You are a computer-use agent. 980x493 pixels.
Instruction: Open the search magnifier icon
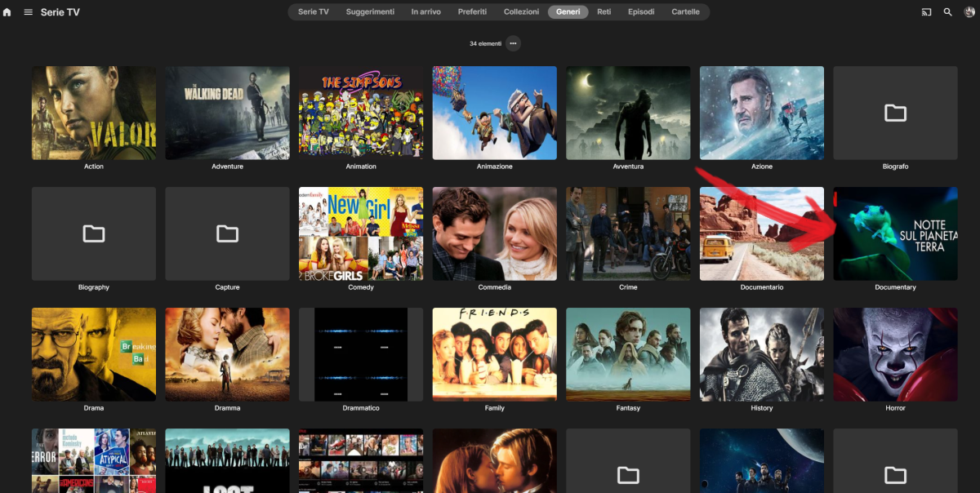point(948,12)
